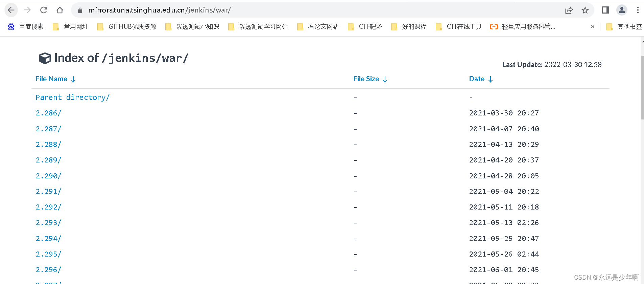Screen dimensions: 644x284
Task: Open the 轻量应用服务器管 bookmark
Action: tap(523, 27)
